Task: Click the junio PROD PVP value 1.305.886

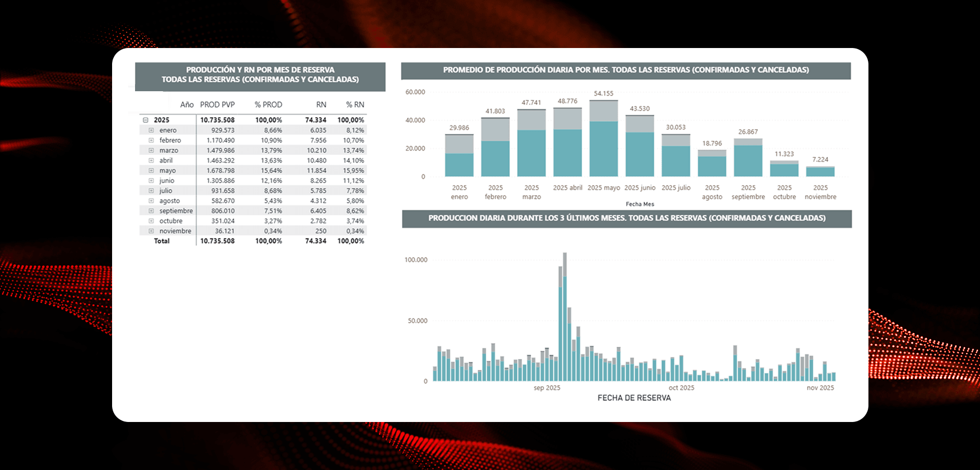Action: pyautogui.click(x=220, y=181)
